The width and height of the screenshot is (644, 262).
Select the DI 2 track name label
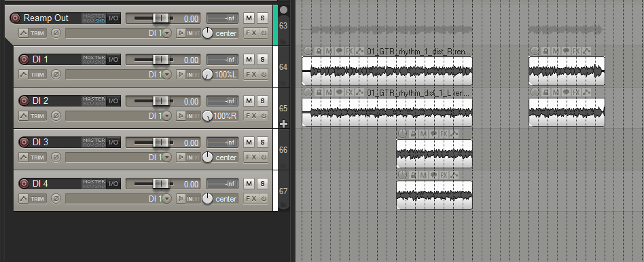coord(40,101)
